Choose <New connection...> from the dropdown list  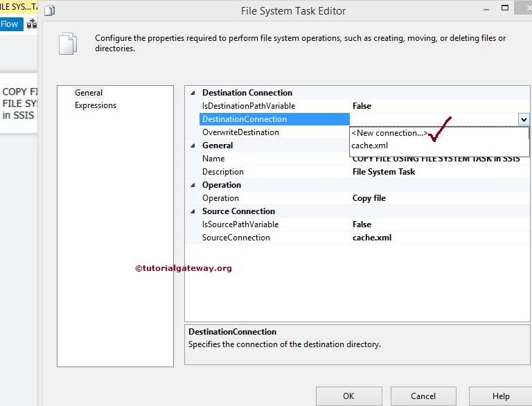389,133
